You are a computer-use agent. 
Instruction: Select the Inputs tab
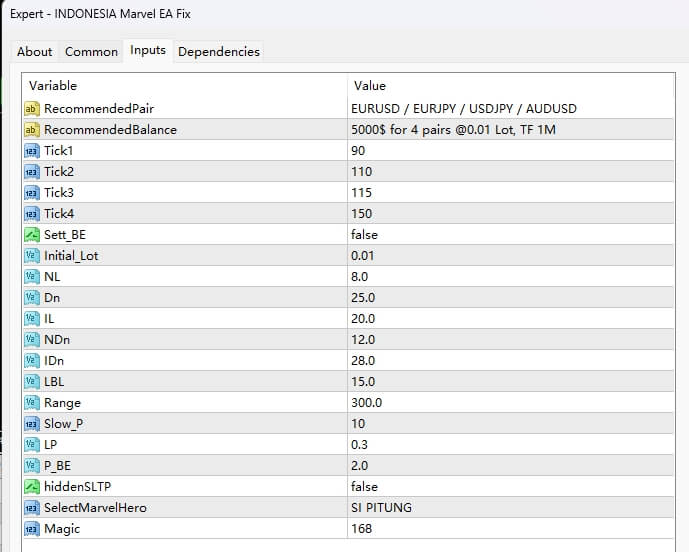point(148,51)
